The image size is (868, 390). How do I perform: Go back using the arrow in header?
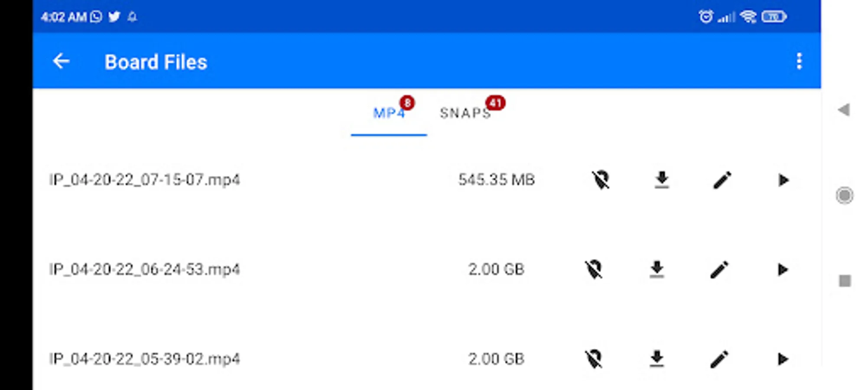[61, 61]
